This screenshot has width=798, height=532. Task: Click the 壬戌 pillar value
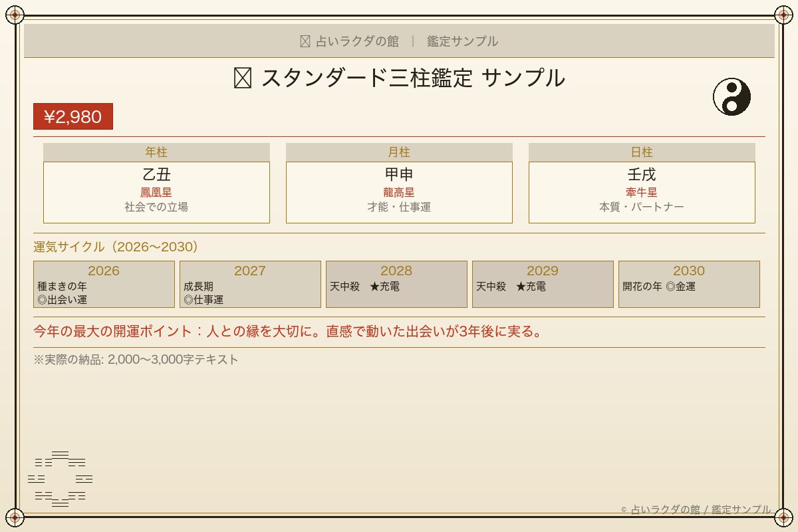pyautogui.click(x=642, y=175)
